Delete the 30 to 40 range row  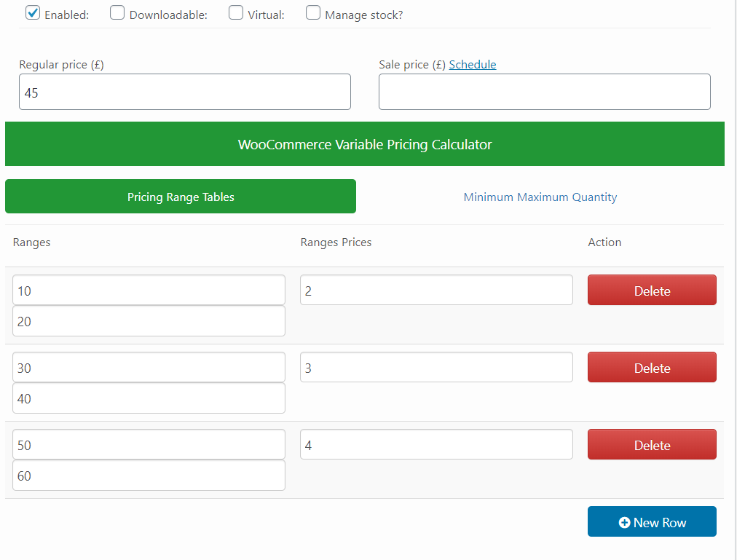652,367
